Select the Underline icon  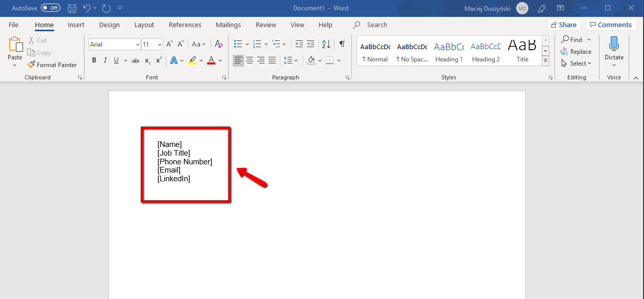(x=116, y=60)
